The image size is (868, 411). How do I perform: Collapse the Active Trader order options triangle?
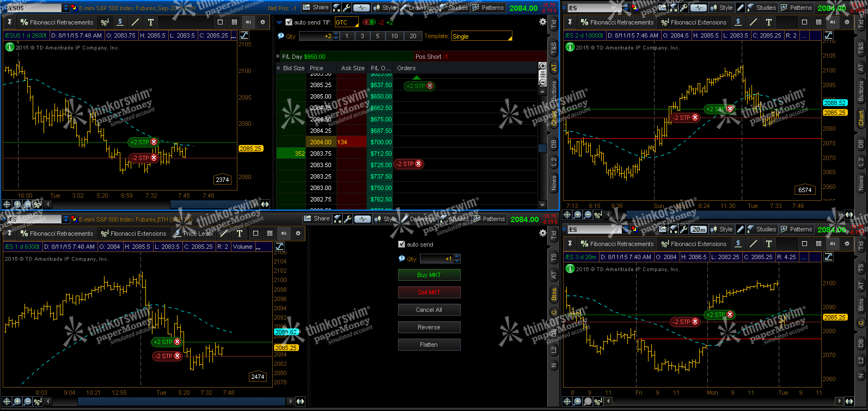click(279, 23)
